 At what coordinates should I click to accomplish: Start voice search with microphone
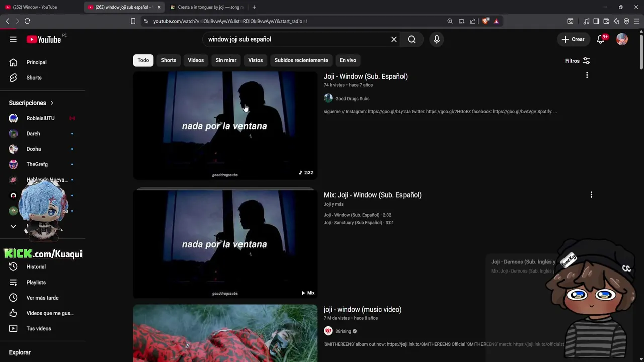(437, 39)
